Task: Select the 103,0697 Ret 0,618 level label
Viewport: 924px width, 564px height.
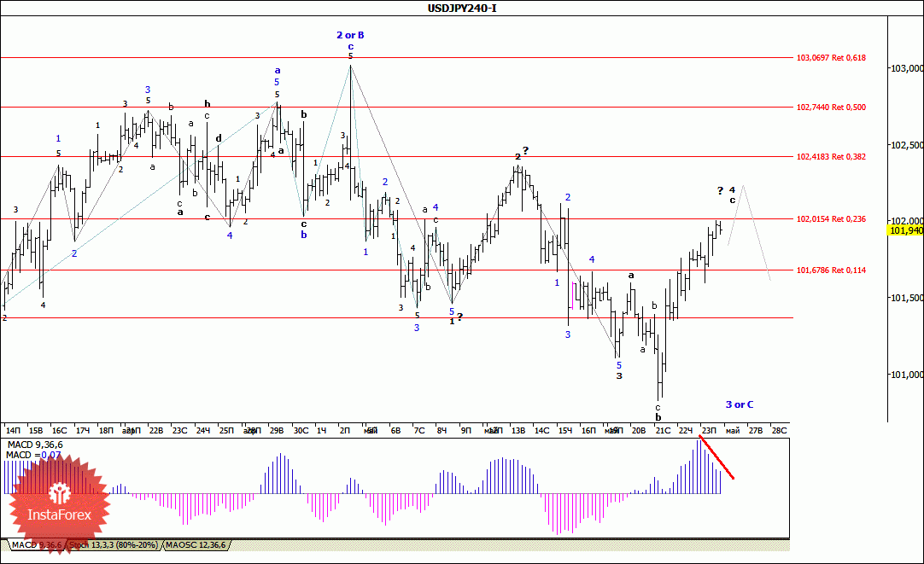Action: [x=831, y=58]
